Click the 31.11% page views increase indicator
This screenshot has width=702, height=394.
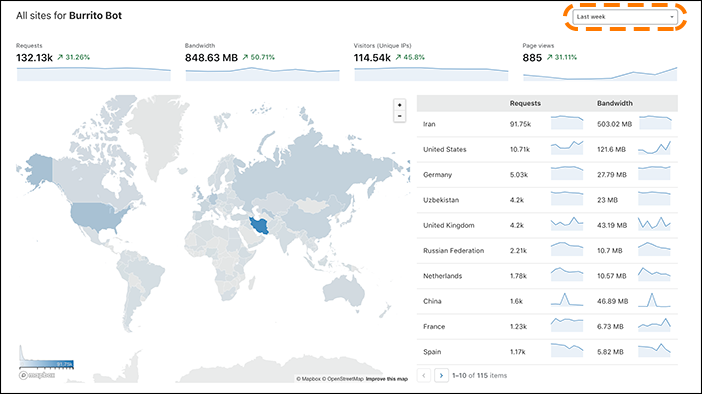[561, 57]
